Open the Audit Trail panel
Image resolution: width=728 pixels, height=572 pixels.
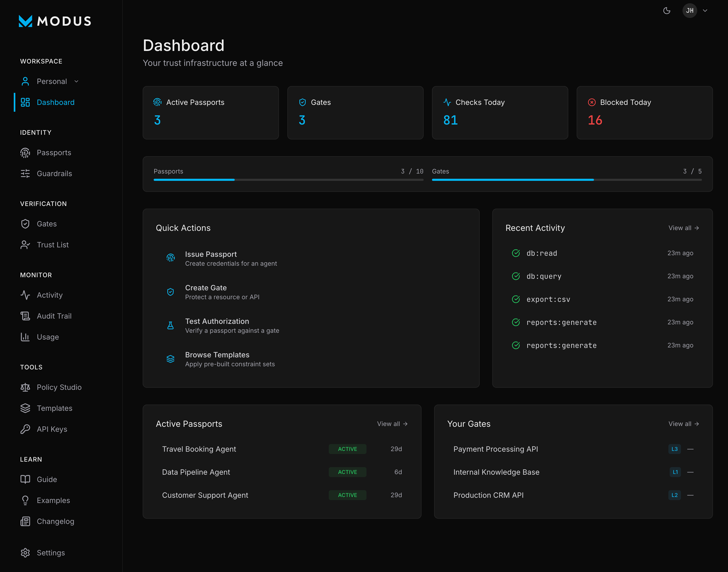[54, 316]
